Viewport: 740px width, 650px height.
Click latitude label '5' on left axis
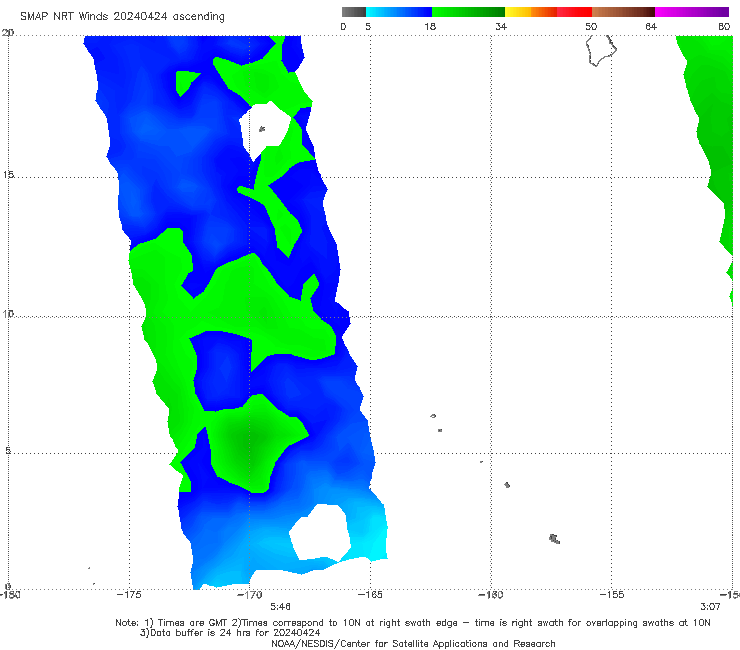pos(8,451)
